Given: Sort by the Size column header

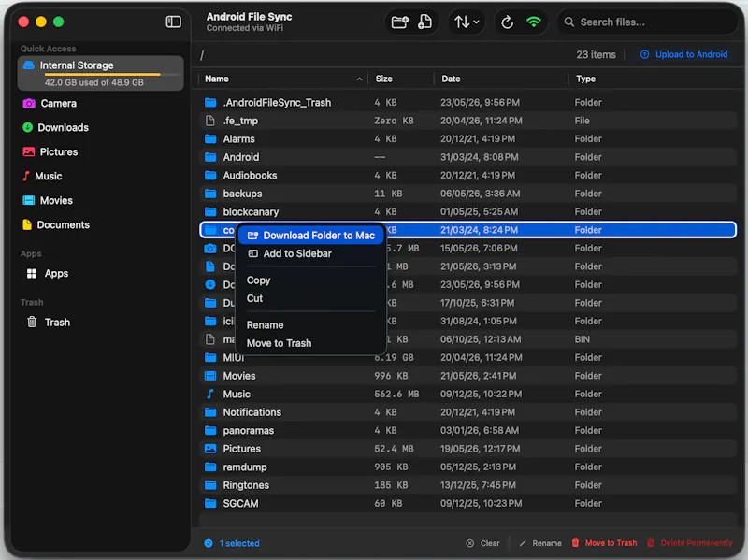Looking at the screenshot, I should [x=383, y=79].
